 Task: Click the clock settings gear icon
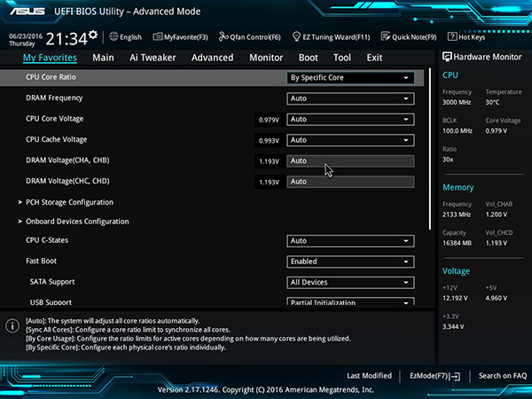pos(93,35)
